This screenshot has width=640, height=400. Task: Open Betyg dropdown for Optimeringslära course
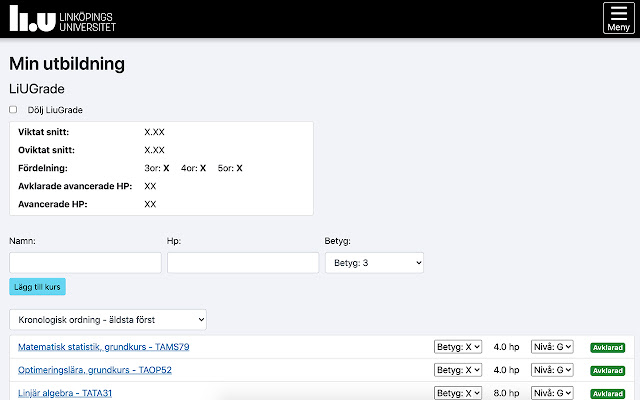pos(458,370)
